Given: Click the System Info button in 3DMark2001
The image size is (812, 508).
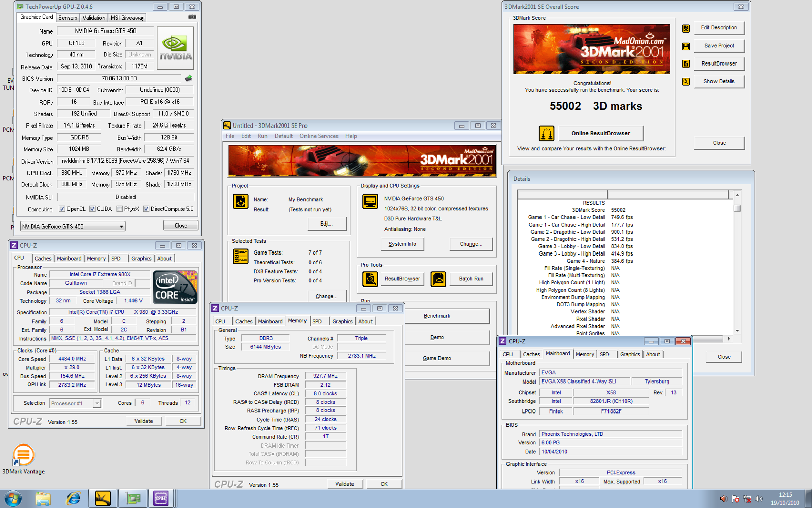Looking at the screenshot, I should click(x=402, y=244).
